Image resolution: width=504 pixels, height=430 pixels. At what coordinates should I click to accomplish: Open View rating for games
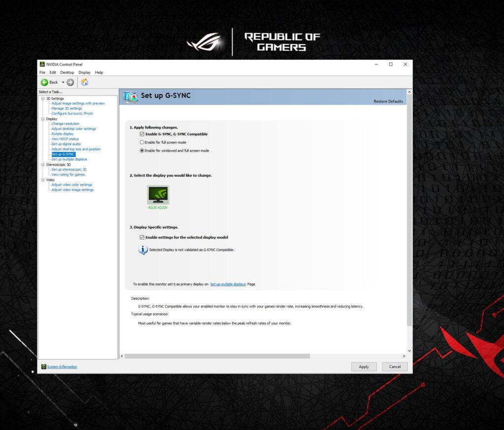[x=68, y=175]
